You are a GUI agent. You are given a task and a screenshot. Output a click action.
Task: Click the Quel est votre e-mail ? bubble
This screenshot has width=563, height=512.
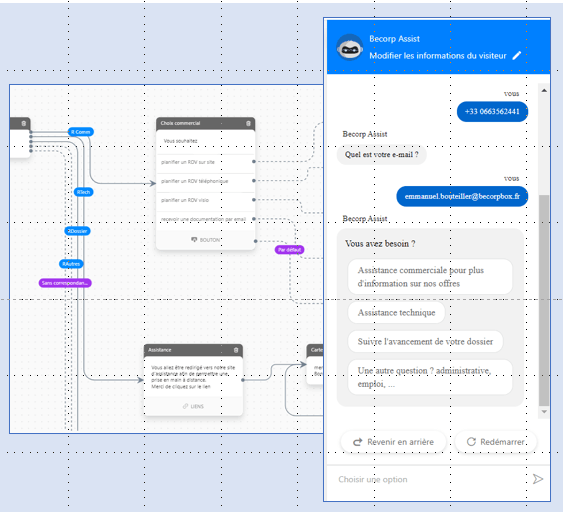click(x=381, y=154)
